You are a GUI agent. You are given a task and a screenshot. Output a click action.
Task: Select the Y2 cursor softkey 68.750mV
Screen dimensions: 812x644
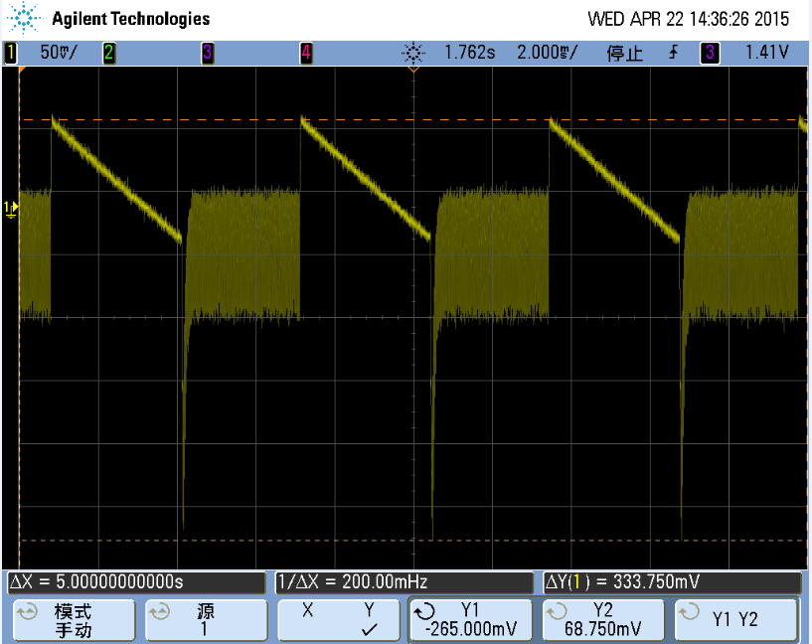click(x=604, y=620)
